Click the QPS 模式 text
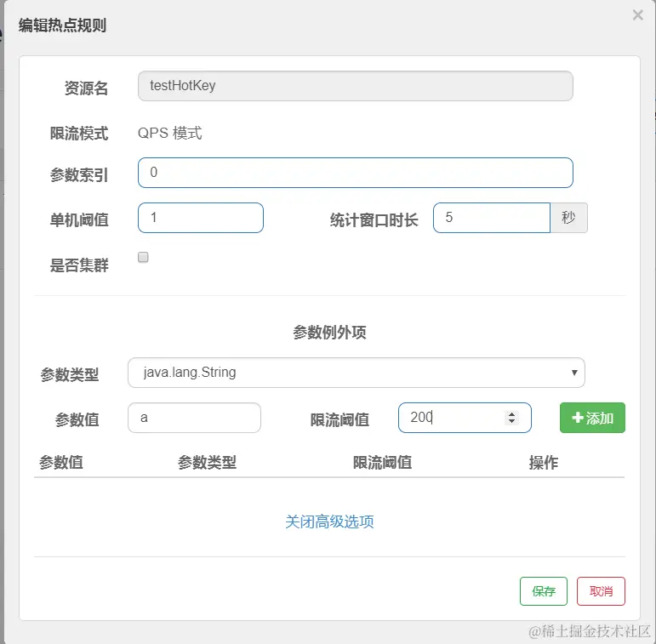The height and width of the screenshot is (644, 656). tap(170, 134)
